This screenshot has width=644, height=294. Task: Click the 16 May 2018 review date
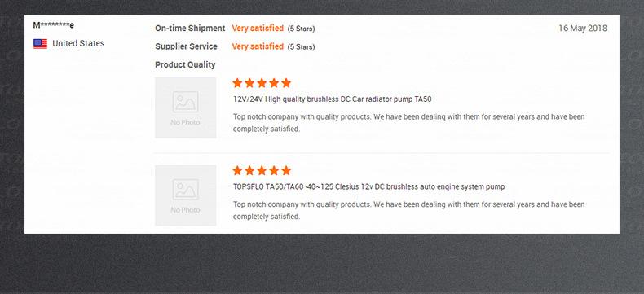pyautogui.click(x=583, y=29)
